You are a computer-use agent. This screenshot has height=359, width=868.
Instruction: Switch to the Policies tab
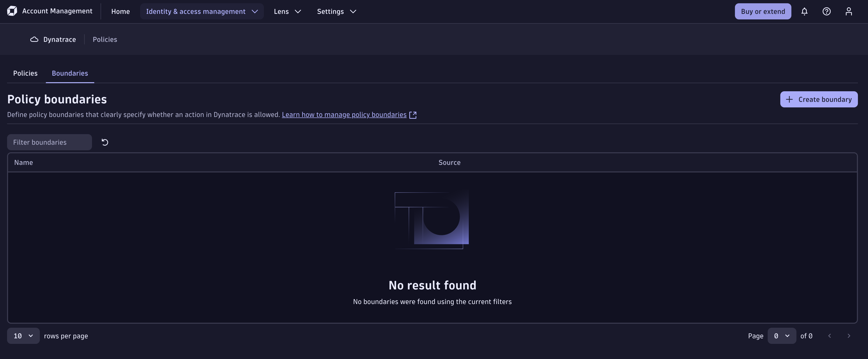25,73
